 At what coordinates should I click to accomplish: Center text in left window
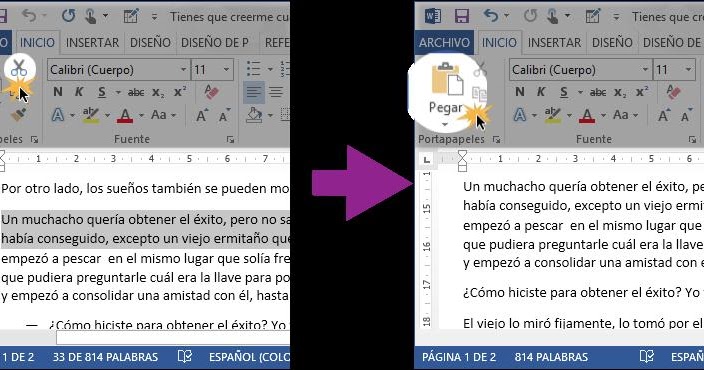point(276,92)
